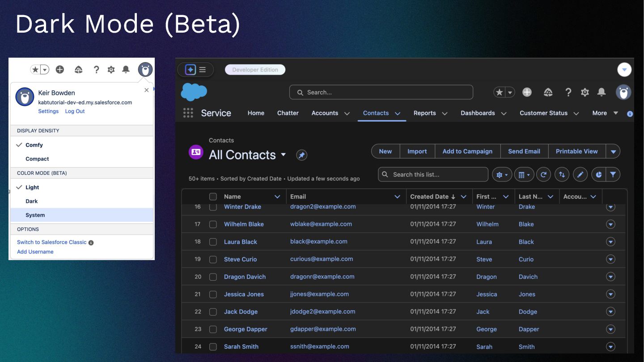
Task: Open help question mark in dark window
Action: coord(568,92)
